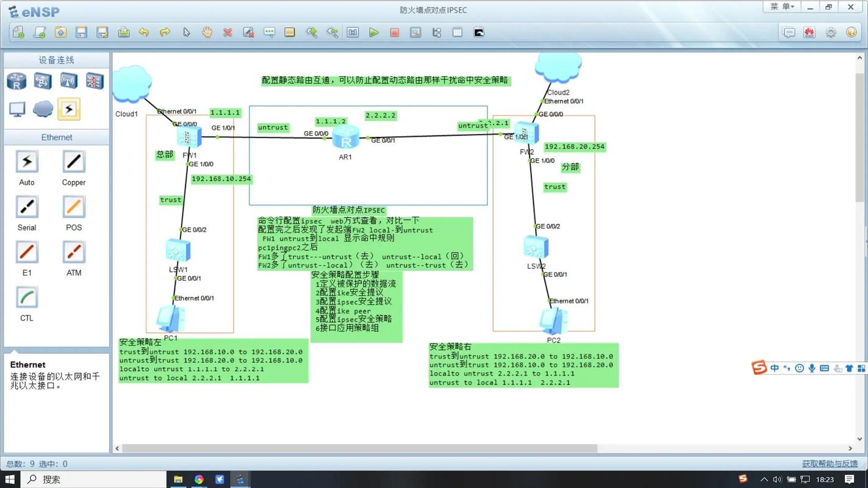Print the topology using the printer icon
The height and width of the screenshot is (488, 868).
124,32
